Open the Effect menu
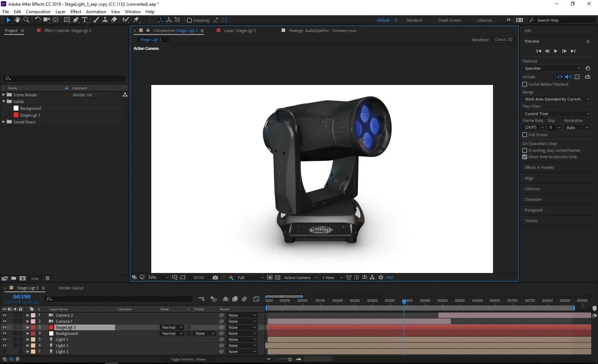The width and height of the screenshot is (598, 364). click(76, 12)
